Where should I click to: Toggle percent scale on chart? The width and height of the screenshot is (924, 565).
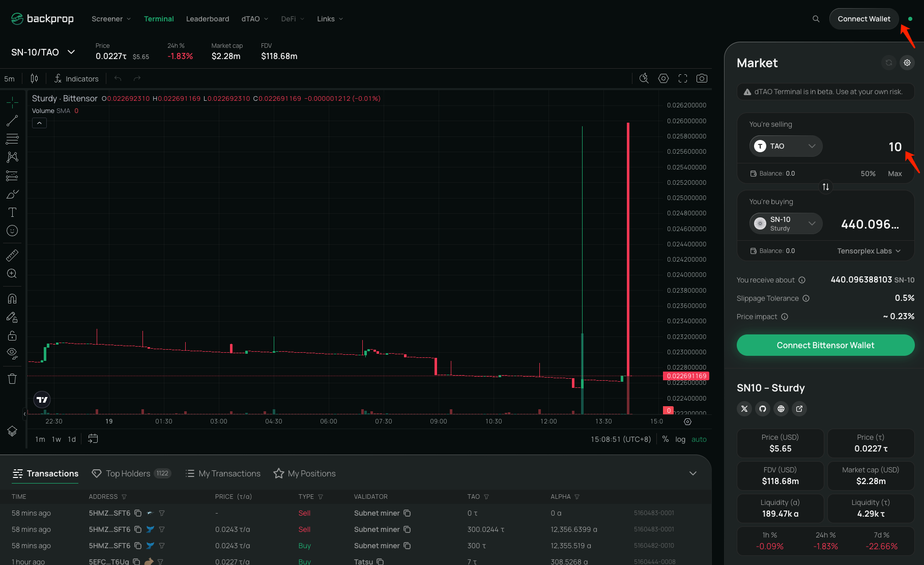[665, 439]
